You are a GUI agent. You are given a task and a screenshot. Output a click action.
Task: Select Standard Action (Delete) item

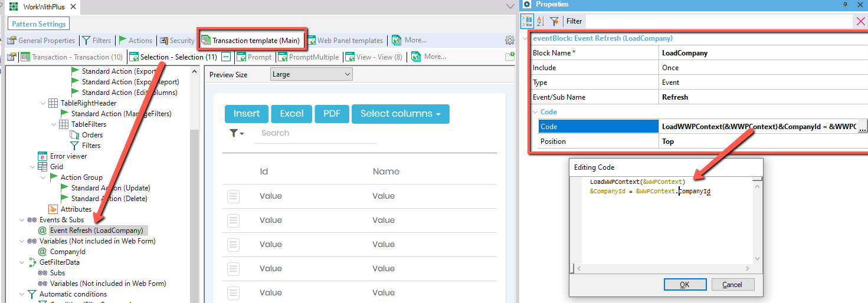click(x=109, y=199)
